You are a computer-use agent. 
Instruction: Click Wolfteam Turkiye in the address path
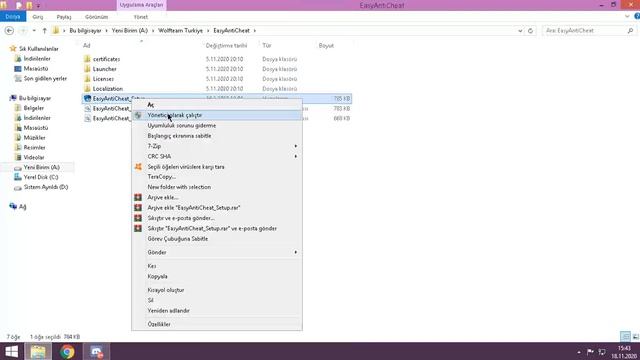180,31
